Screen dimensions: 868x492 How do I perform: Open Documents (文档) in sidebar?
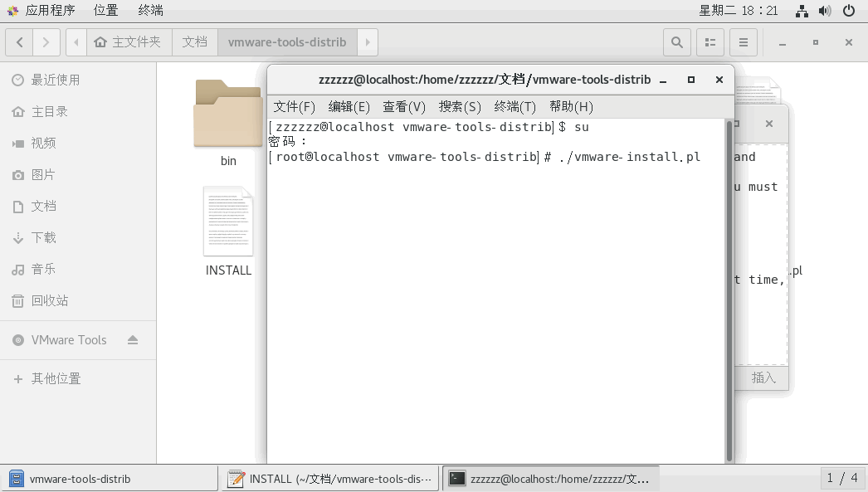pos(78,207)
